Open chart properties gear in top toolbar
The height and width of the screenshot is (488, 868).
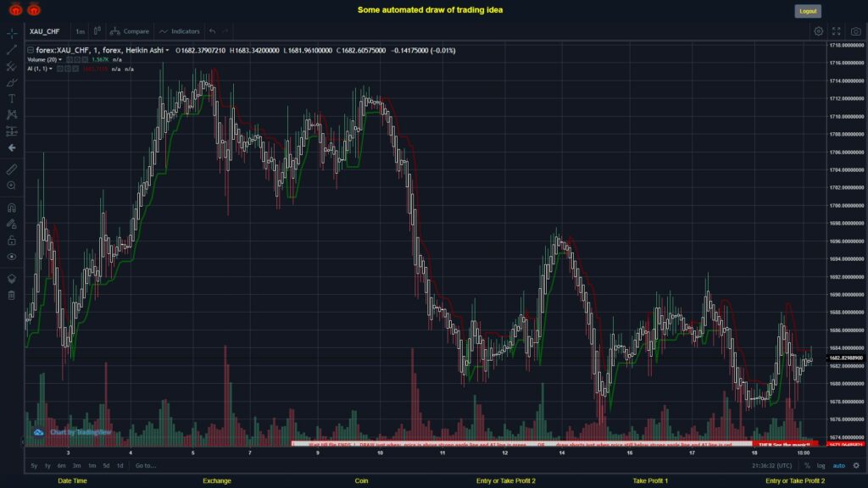[818, 31]
